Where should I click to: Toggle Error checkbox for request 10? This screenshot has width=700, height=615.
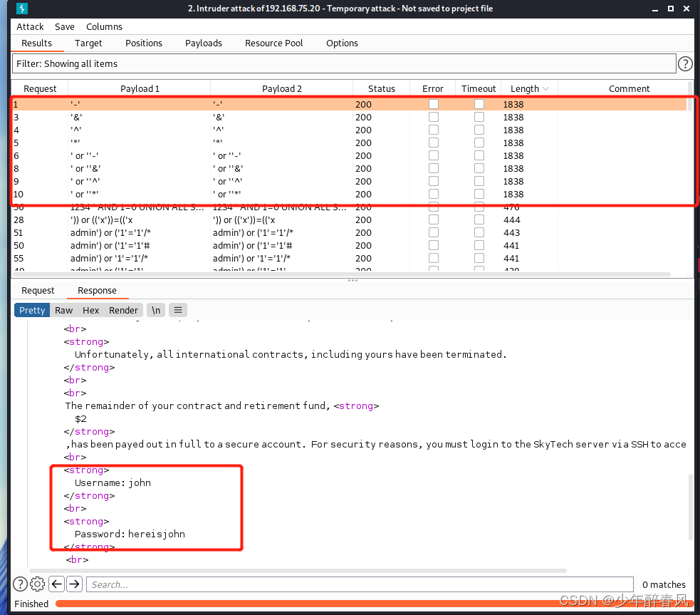coord(433,194)
